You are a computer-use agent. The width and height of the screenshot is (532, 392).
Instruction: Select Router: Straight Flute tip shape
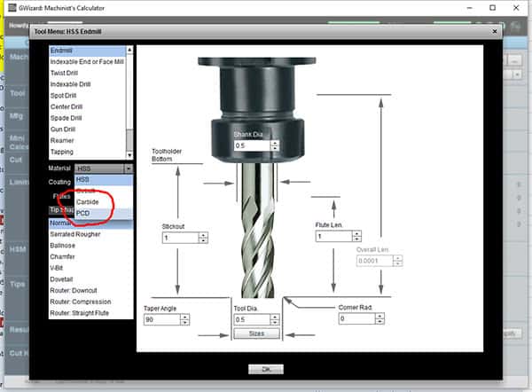91,312
